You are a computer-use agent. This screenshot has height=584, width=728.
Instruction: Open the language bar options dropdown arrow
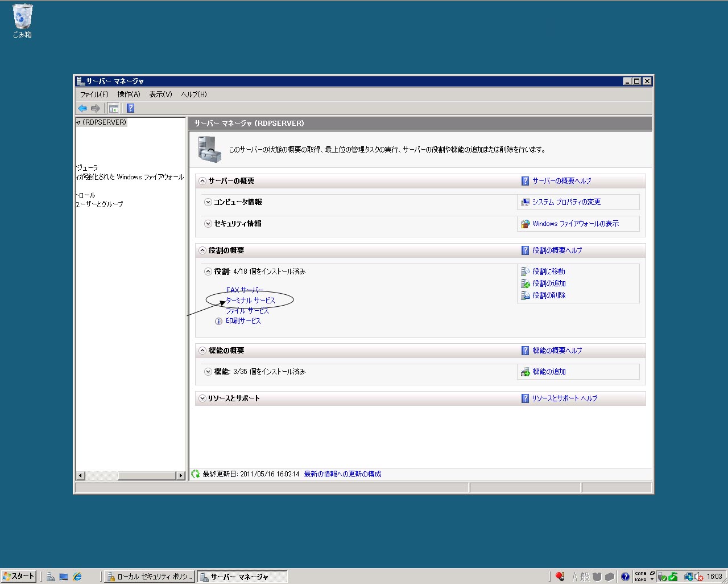[652, 579]
